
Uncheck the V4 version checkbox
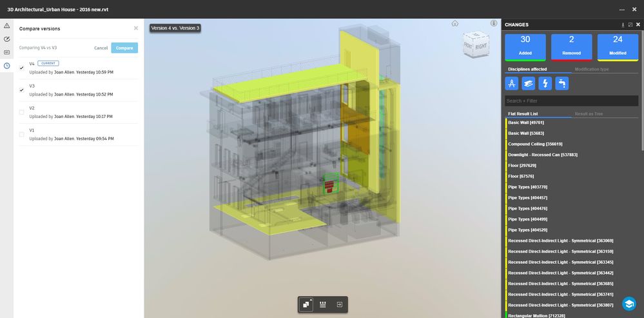click(x=22, y=68)
